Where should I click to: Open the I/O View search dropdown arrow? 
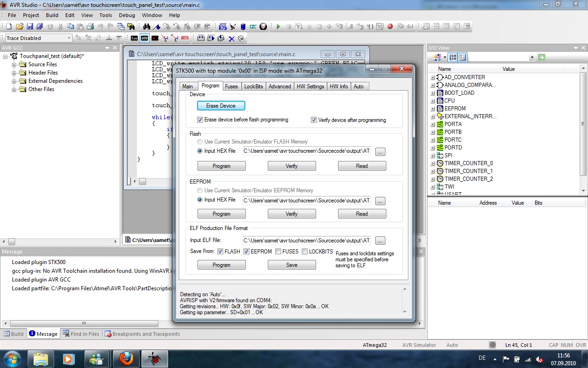[x=532, y=57]
